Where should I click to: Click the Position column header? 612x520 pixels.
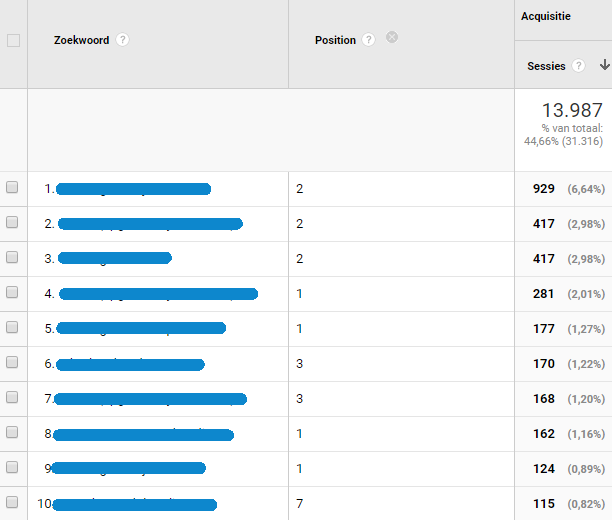pos(335,40)
